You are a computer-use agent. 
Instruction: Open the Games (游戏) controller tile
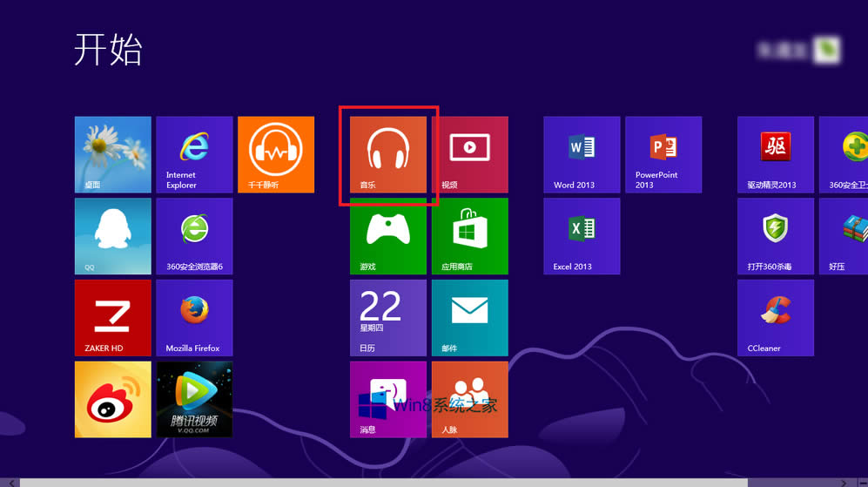point(388,236)
